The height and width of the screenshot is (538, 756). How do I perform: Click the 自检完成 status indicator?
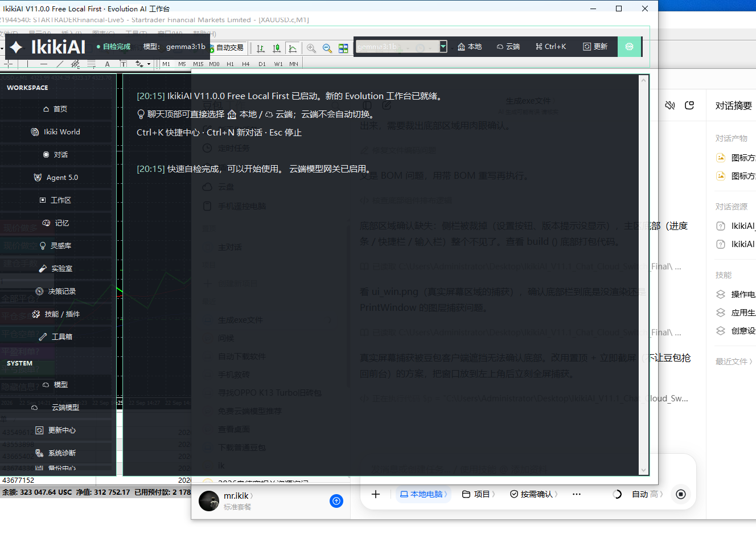click(x=113, y=47)
